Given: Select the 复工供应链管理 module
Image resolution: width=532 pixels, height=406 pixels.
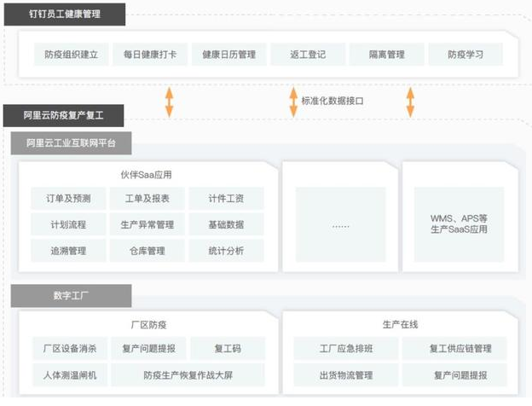Looking at the screenshot, I should pos(460,348).
